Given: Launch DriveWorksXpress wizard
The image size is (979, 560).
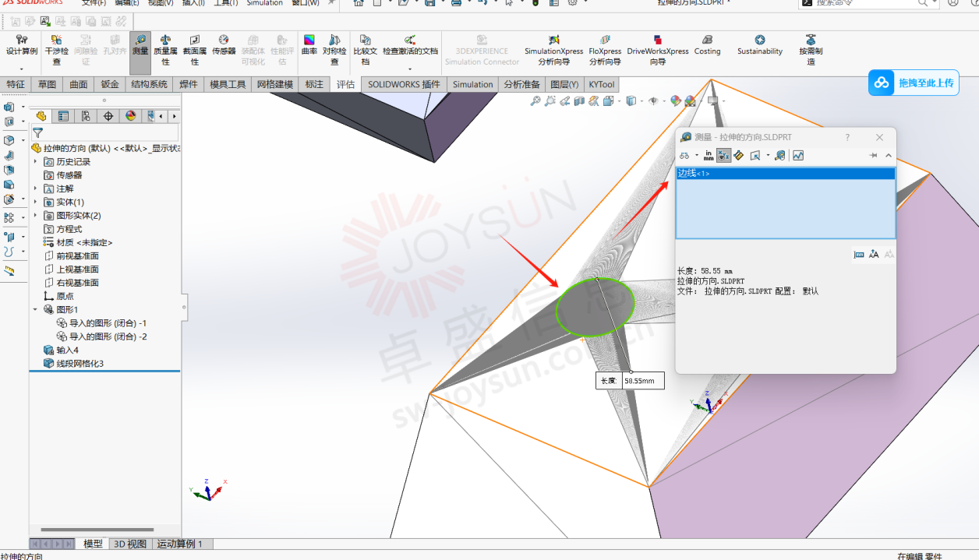Looking at the screenshot, I should tap(658, 50).
